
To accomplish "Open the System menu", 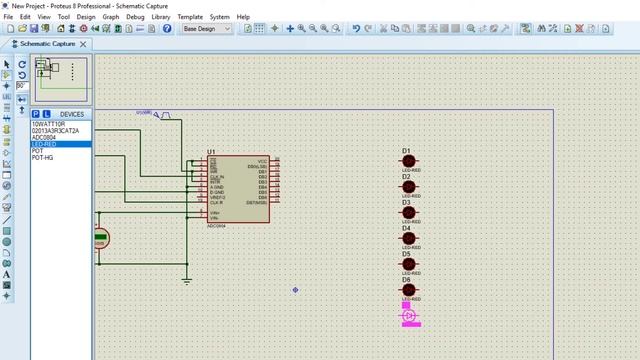I will pos(220,17).
